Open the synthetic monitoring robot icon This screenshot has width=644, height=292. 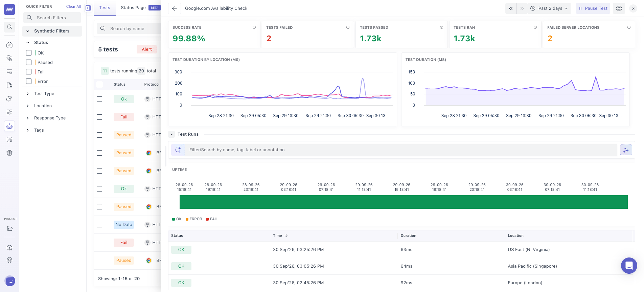pyautogui.click(x=9, y=126)
